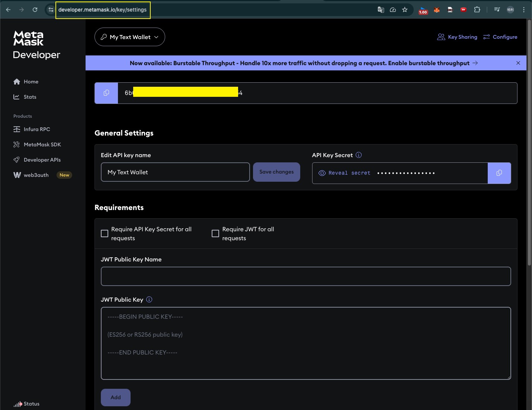Open Chrome three-dot menu
This screenshot has height=410, width=532.
[524, 10]
